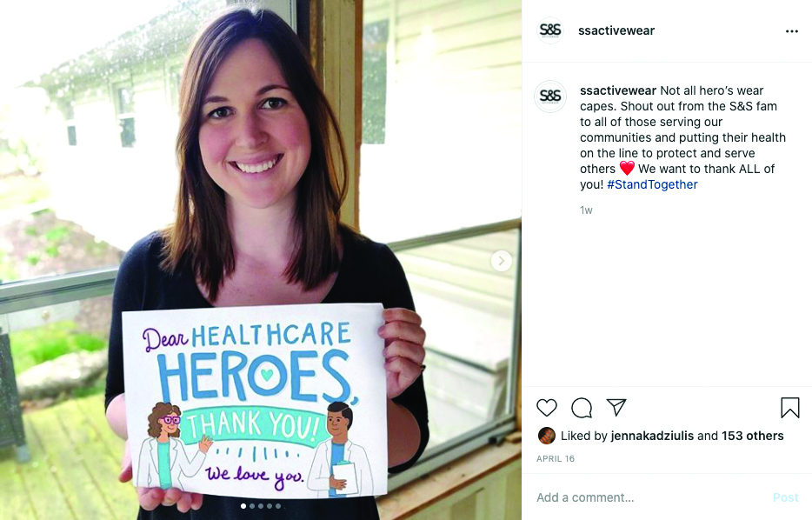812x520 pixels.
Task: Click the liker's small profile picture
Action: pos(546,437)
